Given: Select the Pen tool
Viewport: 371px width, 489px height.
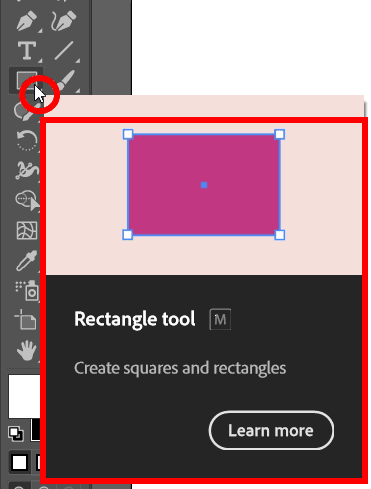Looking at the screenshot, I should click(x=26, y=21).
